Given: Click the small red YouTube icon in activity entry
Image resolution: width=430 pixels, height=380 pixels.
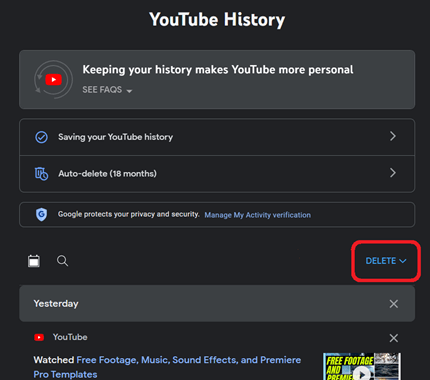Looking at the screenshot, I should (x=39, y=337).
